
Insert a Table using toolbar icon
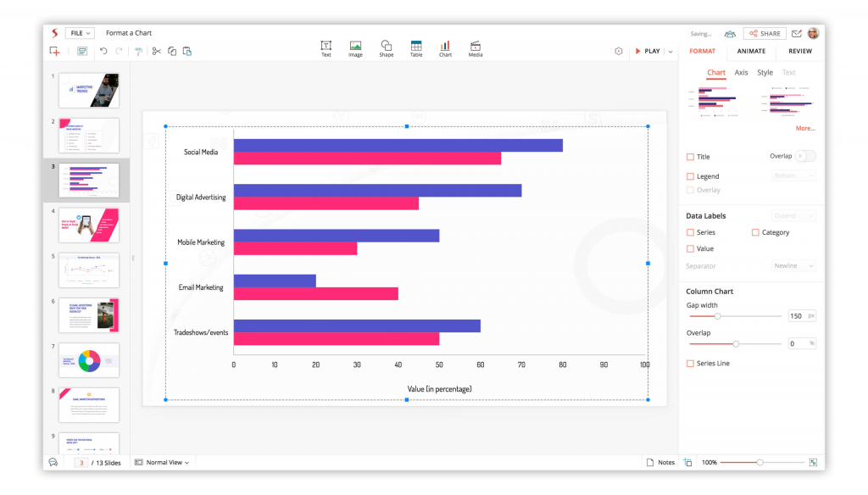pos(416,47)
